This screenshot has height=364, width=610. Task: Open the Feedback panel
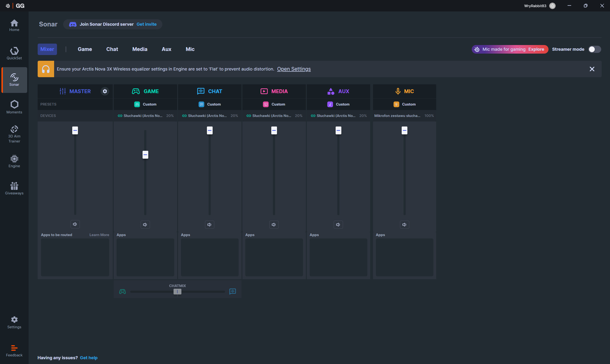click(14, 351)
